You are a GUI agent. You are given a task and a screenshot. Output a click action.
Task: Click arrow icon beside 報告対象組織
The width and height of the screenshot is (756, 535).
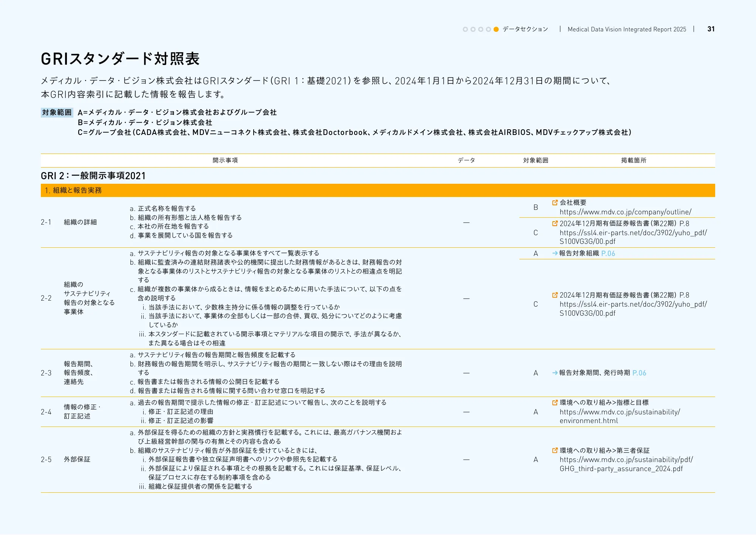(555, 253)
